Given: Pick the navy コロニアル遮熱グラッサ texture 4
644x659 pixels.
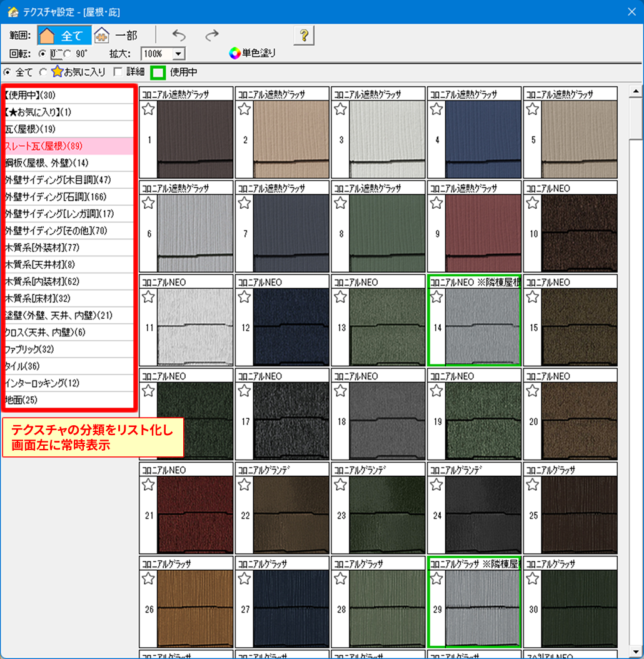Looking at the screenshot, I should point(483,139).
